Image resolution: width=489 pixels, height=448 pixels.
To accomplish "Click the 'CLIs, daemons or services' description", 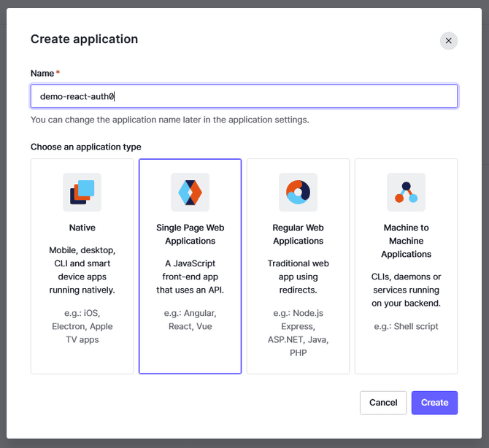I will [406, 290].
